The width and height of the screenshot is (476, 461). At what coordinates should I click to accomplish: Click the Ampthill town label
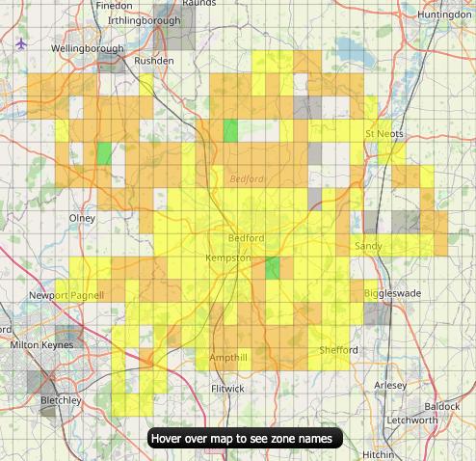click(x=228, y=358)
